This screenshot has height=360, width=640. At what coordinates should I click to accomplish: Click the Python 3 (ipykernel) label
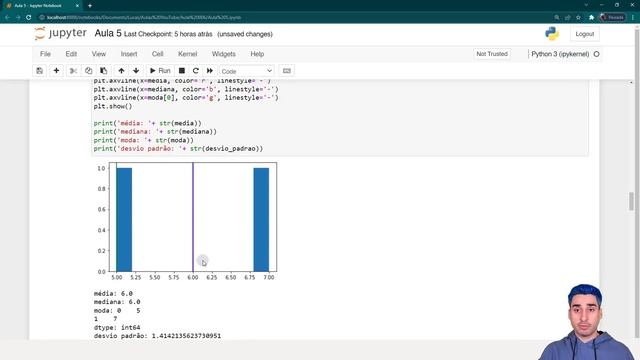tap(560, 54)
